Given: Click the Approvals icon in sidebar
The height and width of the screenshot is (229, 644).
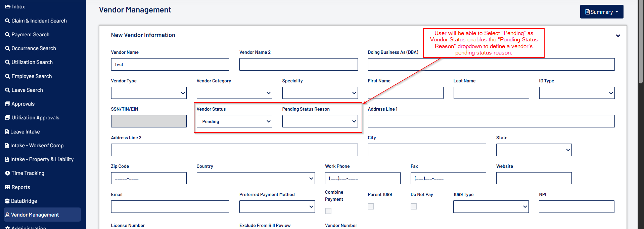Looking at the screenshot, I should point(7,104).
